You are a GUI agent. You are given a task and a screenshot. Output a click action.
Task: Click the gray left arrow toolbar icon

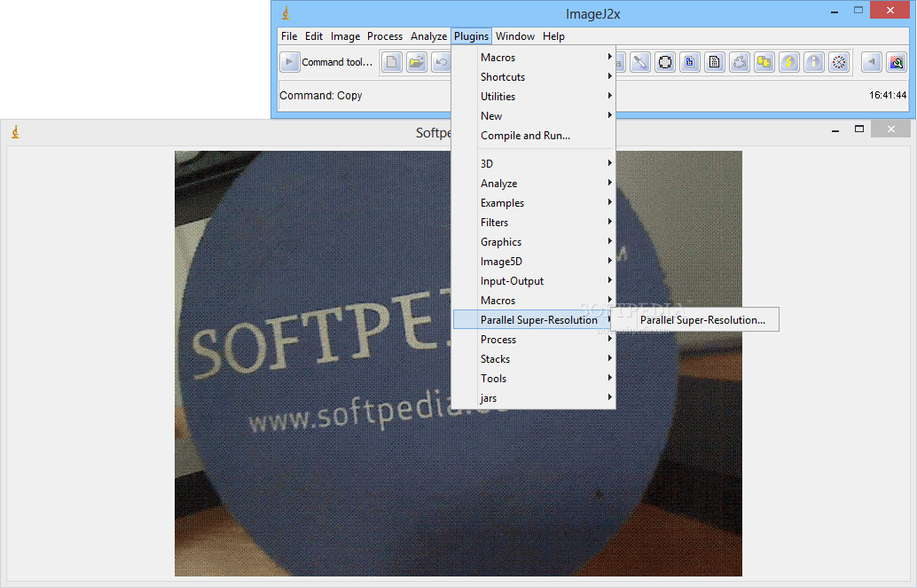point(872,62)
